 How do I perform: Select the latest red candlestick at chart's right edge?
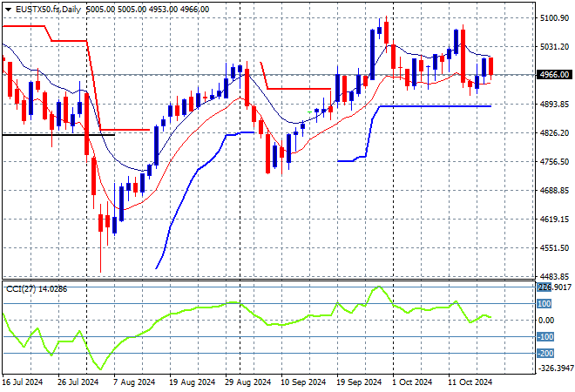(491, 67)
